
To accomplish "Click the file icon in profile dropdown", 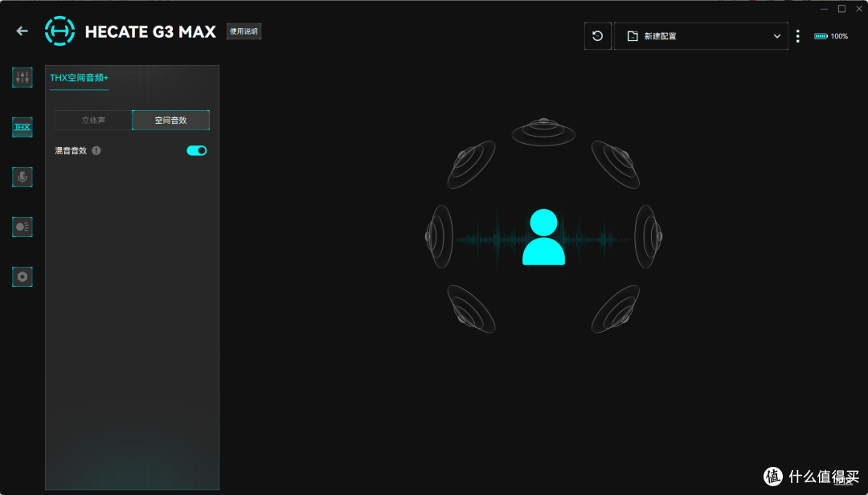I will tap(633, 36).
